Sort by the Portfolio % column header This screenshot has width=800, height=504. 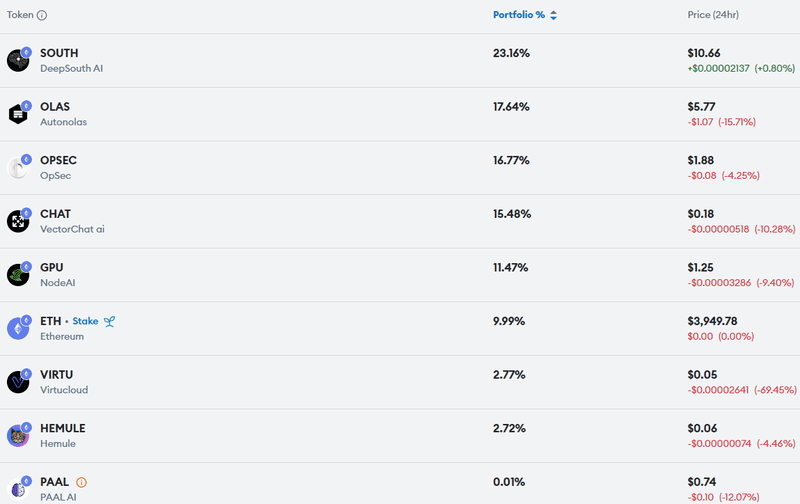click(x=519, y=15)
